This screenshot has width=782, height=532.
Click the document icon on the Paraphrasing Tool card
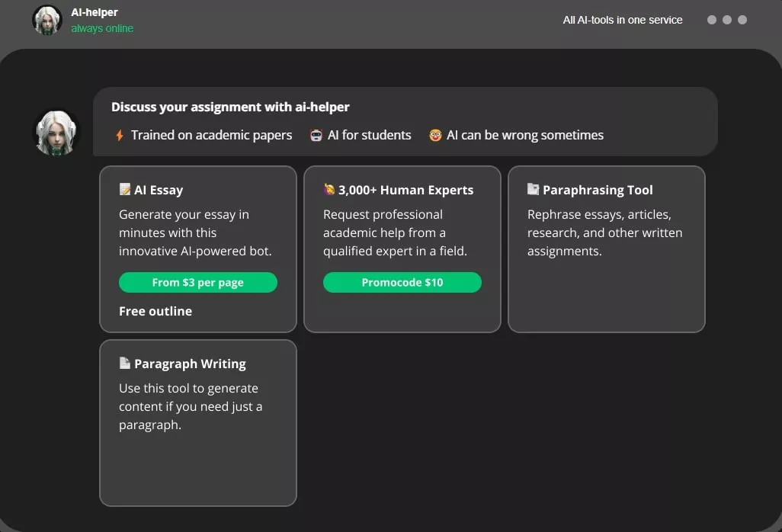pyautogui.click(x=534, y=189)
